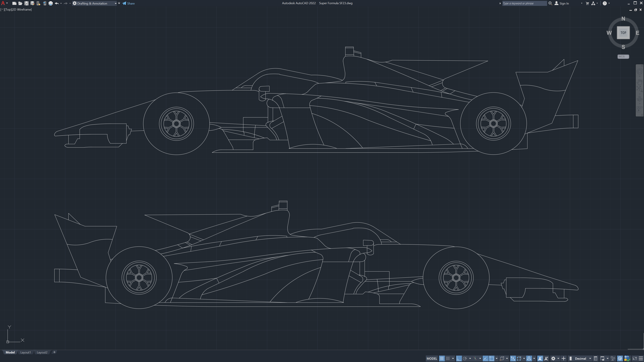Open the Object Snap settings dropdown

[x=496, y=358]
